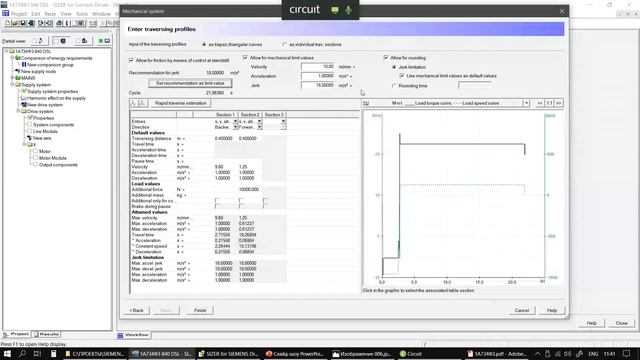Viewport: 640px width, 360px height.
Task: Switch to the Results tab
Action: coord(47,334)
